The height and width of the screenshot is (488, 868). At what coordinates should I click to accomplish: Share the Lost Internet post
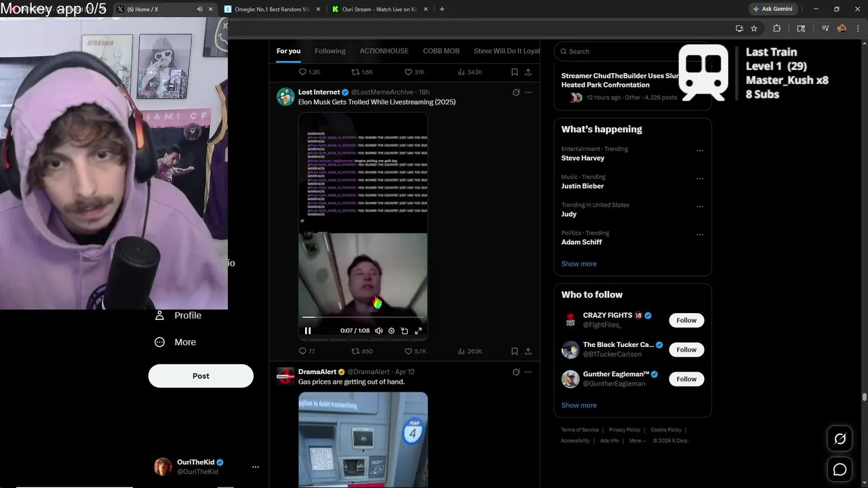[528, 351]
